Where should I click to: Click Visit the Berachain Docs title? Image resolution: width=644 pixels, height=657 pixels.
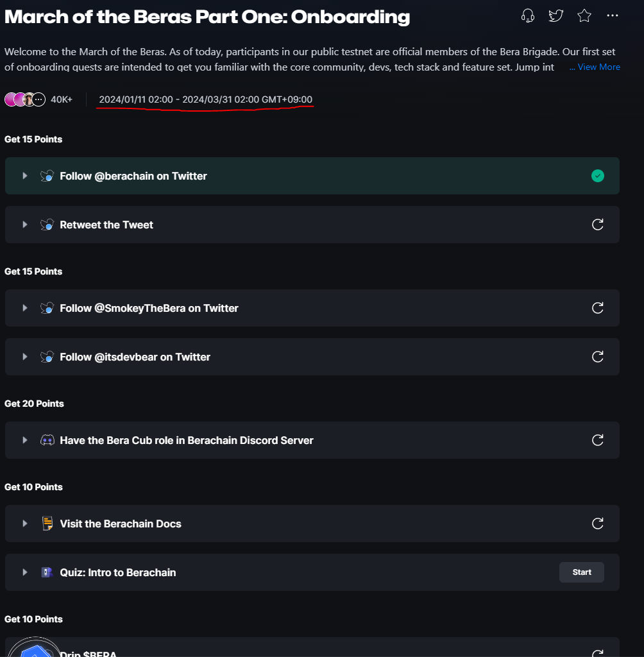point(121,524)
